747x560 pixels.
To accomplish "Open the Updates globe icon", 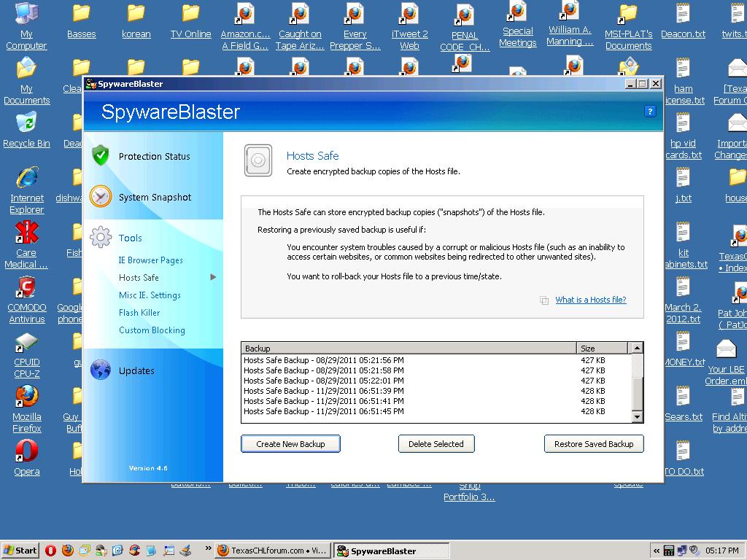I will pyautogui.click(x=101, y=370).
